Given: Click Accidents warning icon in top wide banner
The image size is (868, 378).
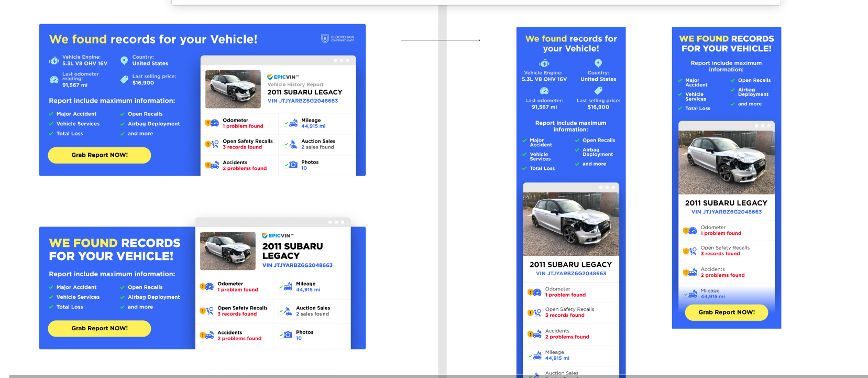Looking at the screenshot, I should click(212, 165).
